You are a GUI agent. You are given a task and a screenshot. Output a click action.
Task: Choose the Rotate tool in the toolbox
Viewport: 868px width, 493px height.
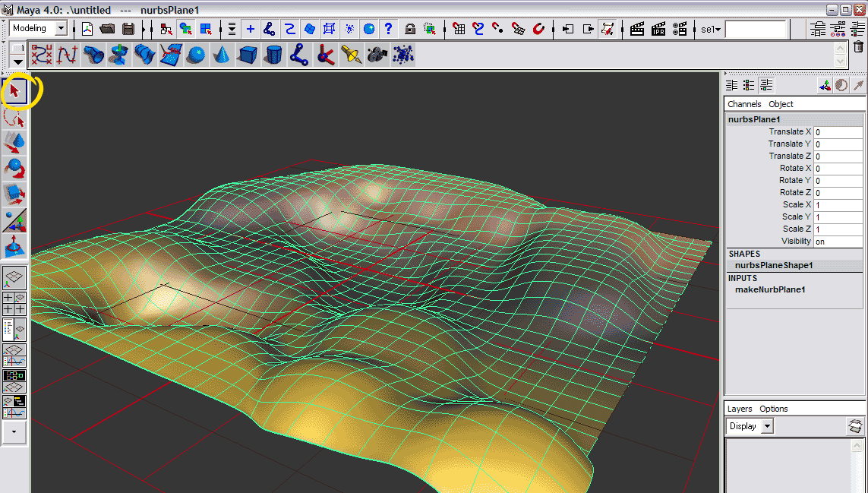pos(14,168)
